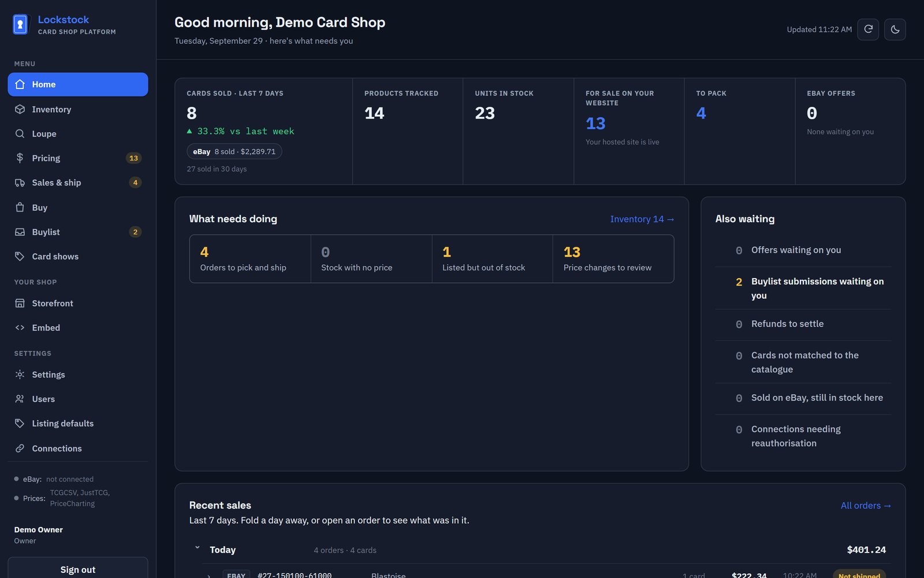The height and width of the screenshot is (578, 924).
Task: Click the To Pack 4 stat
Action: click(740, 131)
